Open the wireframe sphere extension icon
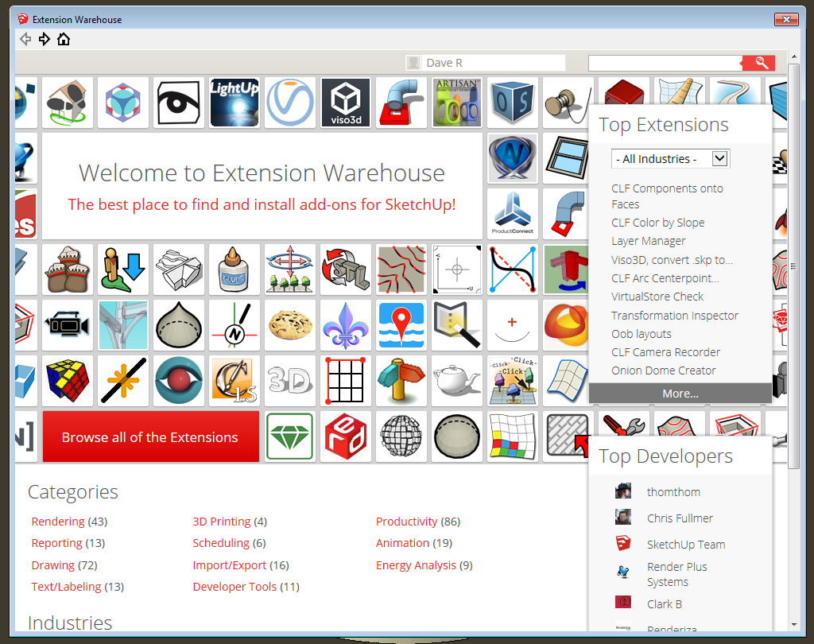 [x=401, y=436]
